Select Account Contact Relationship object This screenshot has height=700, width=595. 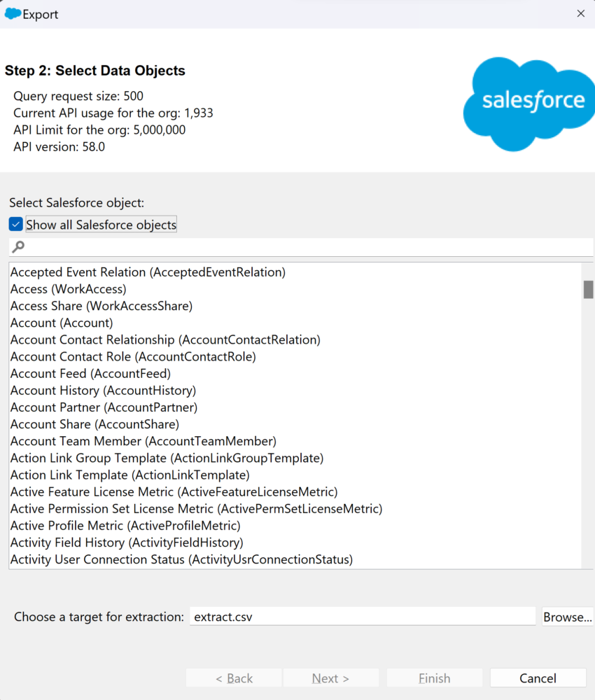pyautogui.click(x=295, y=340)
